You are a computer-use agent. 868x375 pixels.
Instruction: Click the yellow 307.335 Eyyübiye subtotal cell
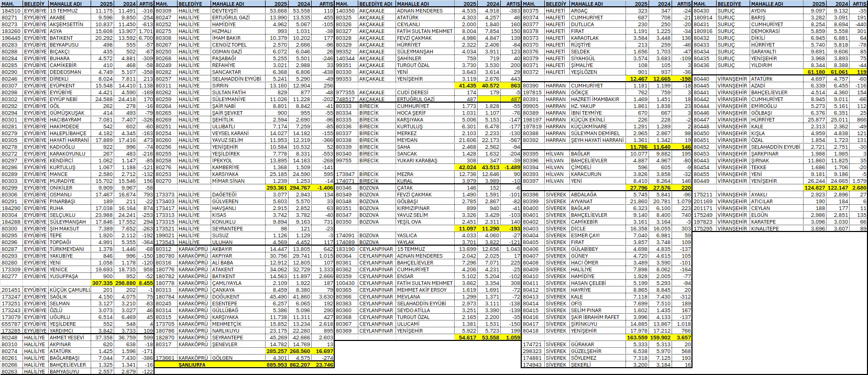coord(103,283)
